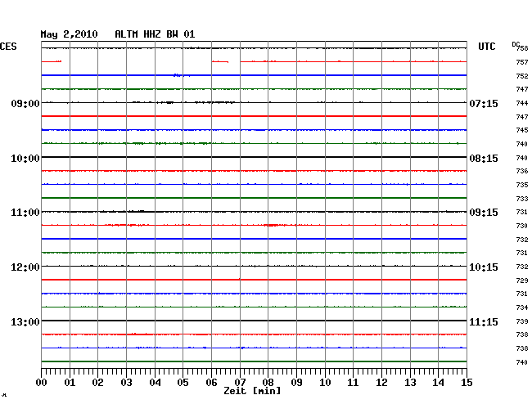Select DC offset value 745
Image resolution: width=532 pixels, height=404 pixels.
522,130
